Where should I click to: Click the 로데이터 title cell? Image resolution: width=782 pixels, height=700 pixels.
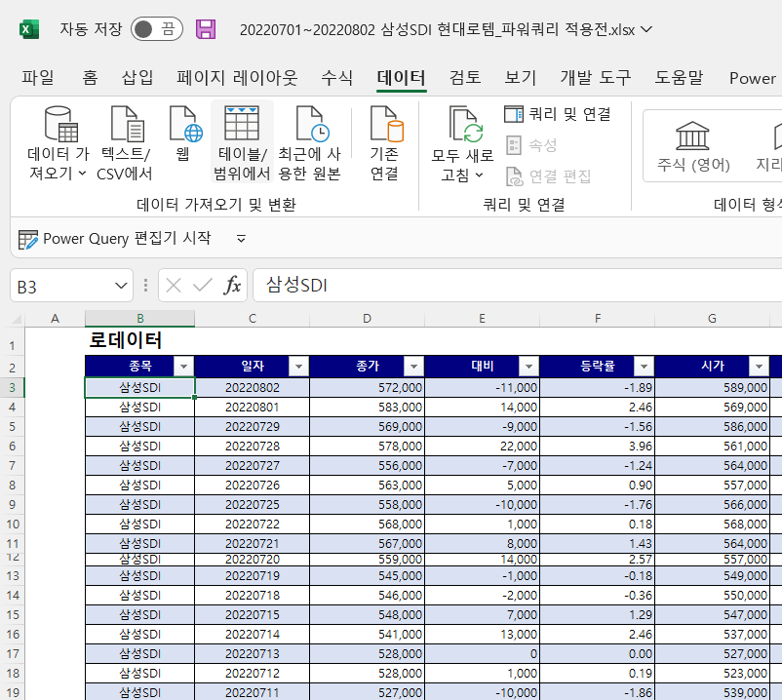tap(140, 340)
